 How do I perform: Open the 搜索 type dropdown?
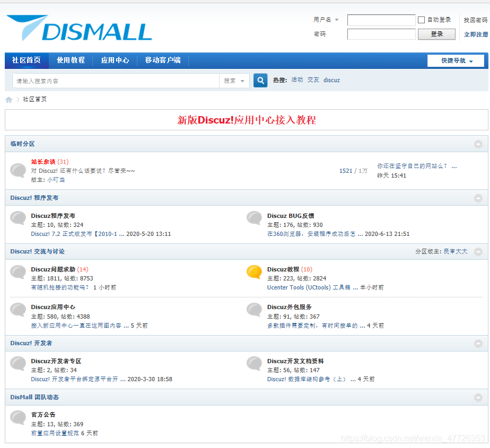pyautogui.click(x=234, y=81)
